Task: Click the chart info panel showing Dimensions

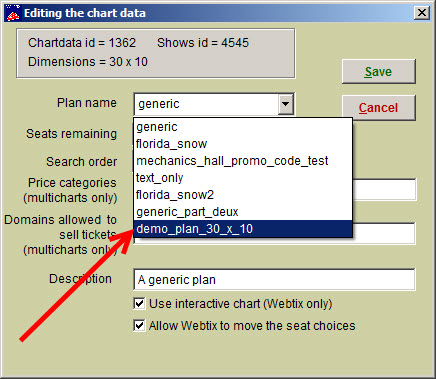Action: (156, 53)
